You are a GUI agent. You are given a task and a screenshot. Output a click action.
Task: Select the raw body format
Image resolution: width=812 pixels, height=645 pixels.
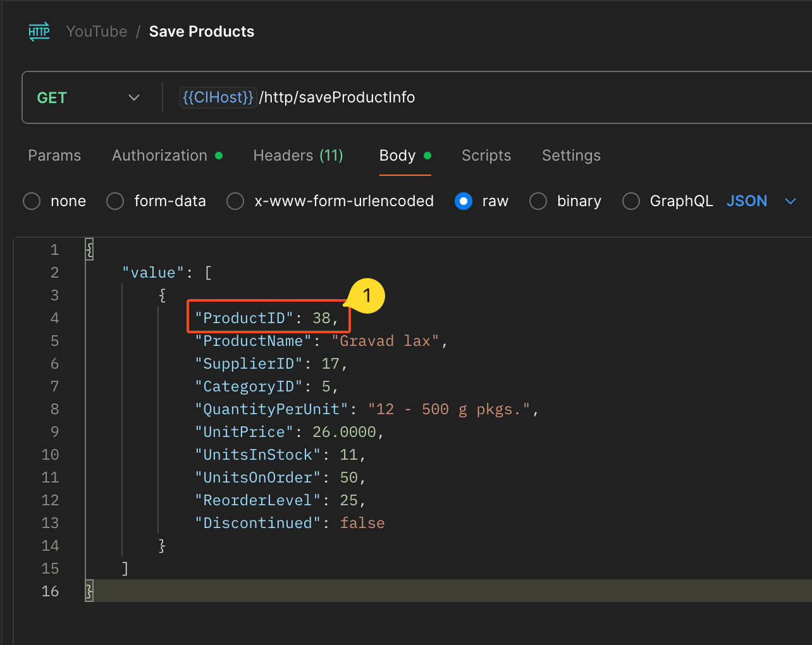pos(464,200)
